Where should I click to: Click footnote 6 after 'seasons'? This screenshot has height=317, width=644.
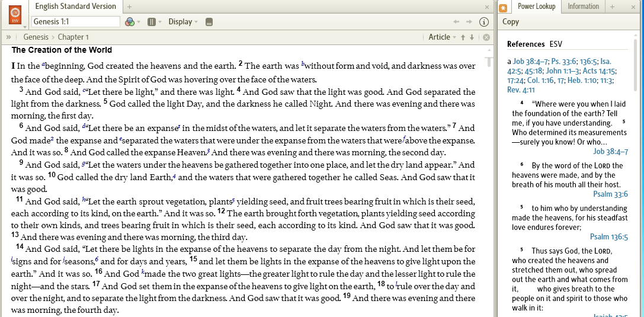97,260
